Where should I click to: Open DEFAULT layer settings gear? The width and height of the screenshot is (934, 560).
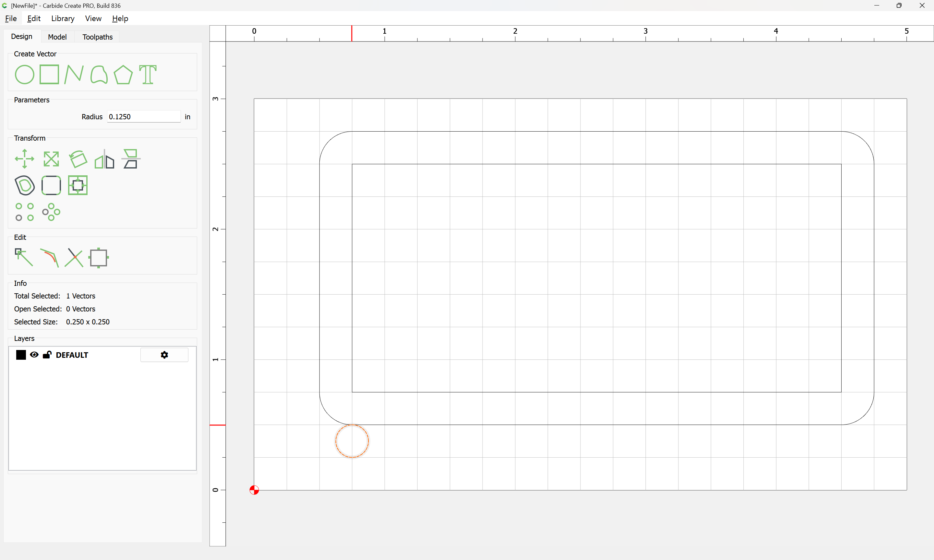coord(164,355)
